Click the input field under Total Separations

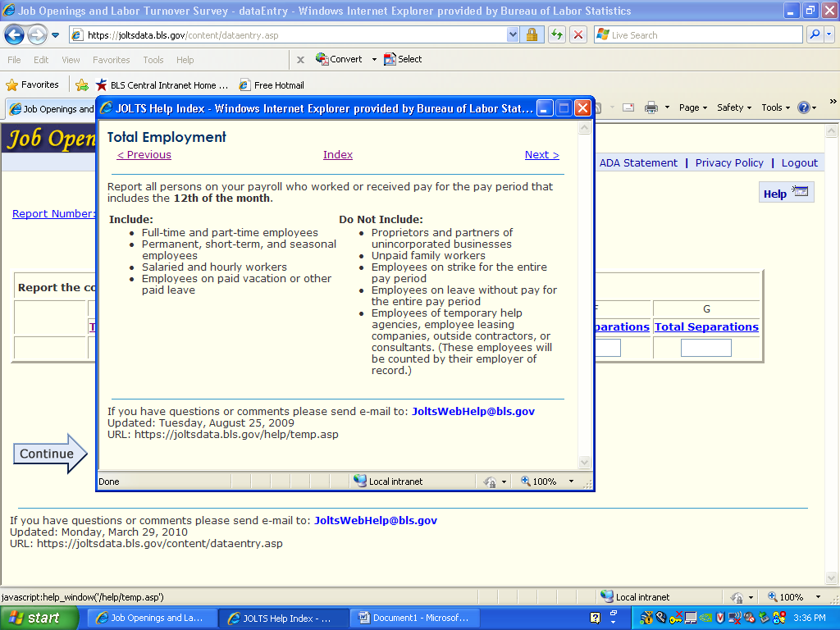pos(705,348)
